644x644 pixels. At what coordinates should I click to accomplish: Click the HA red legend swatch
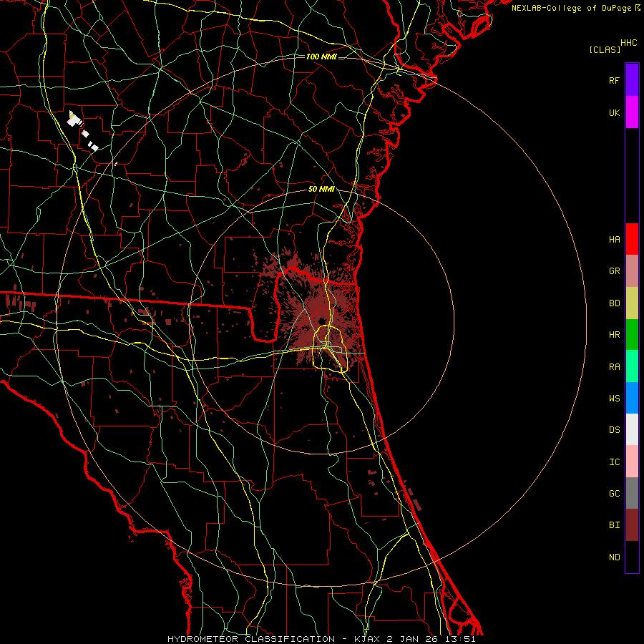click(x=632, y=239)
